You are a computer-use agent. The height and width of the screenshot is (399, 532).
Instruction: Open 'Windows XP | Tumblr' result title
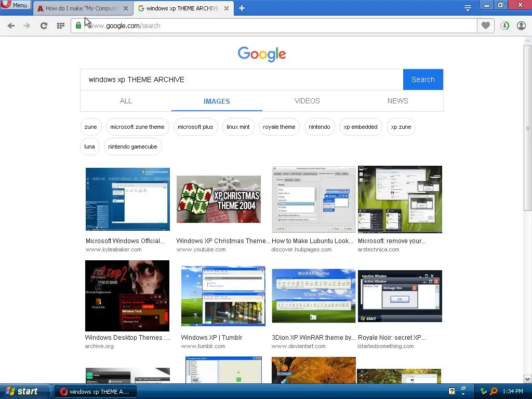tap(212, 338)
